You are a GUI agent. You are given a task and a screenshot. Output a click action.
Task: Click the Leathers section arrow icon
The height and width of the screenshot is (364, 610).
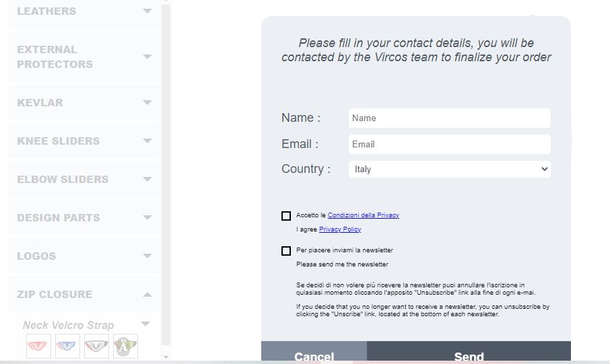coord(147,11)
